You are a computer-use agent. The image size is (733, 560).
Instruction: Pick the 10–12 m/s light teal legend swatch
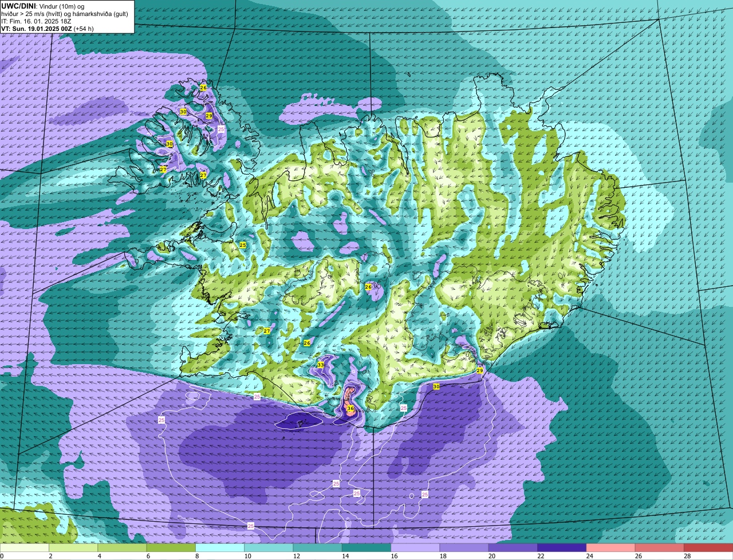(x=269, y=547)
